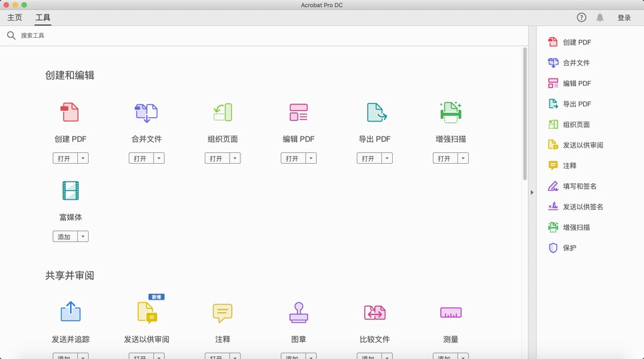Click the 打开 button under 编辑 PDF
The image size is (644, 359).
click(293, 158)
